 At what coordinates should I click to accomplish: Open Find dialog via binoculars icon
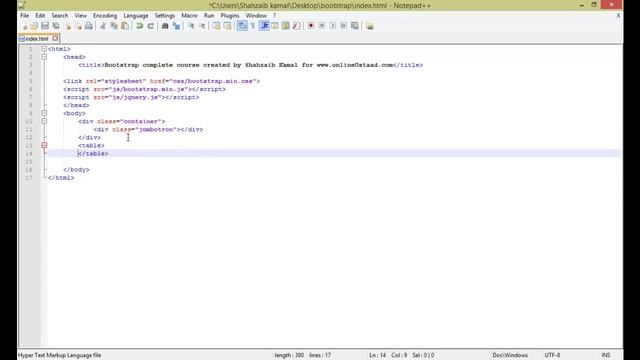165,26
